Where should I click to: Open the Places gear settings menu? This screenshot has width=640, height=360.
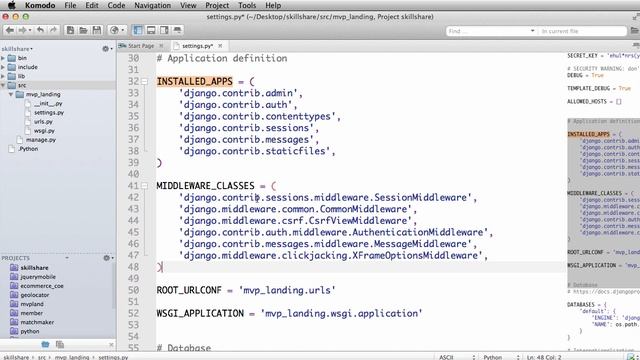pos(107,49)
